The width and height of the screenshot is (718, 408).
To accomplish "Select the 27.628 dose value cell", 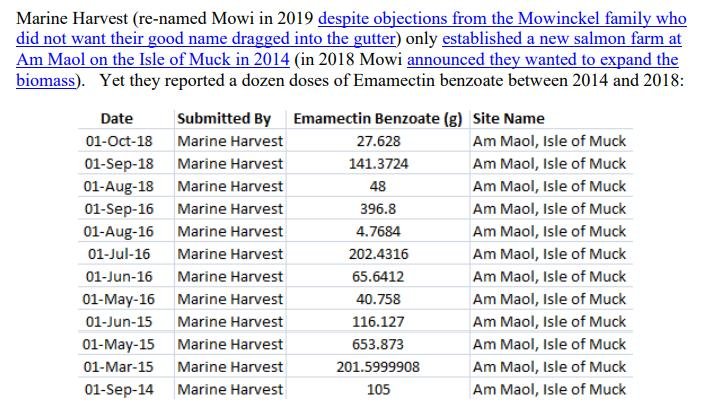I will pos(378,141).
